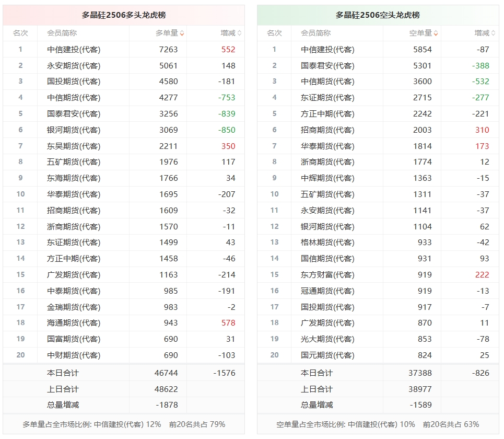
Task: Click total change -1576 in long table
Action: [x=225, y=373]
